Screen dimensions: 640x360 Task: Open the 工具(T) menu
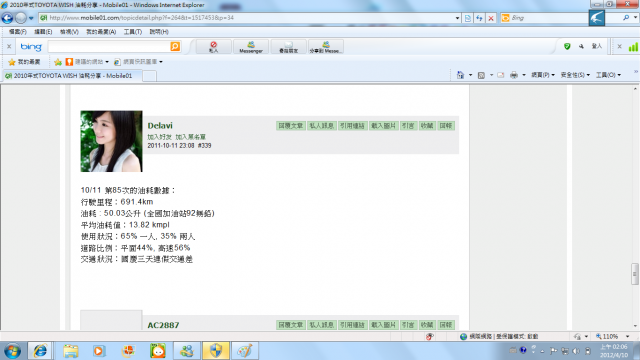tap(133, 31)
